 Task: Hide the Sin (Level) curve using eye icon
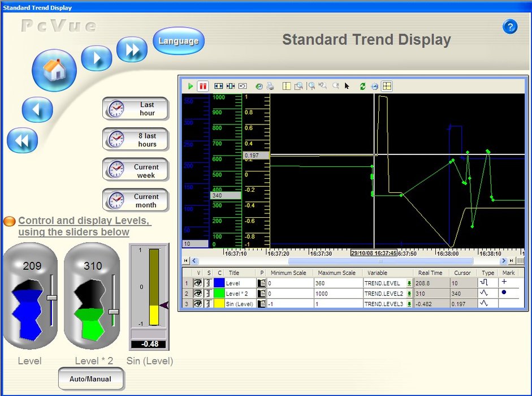coord(198,303)
